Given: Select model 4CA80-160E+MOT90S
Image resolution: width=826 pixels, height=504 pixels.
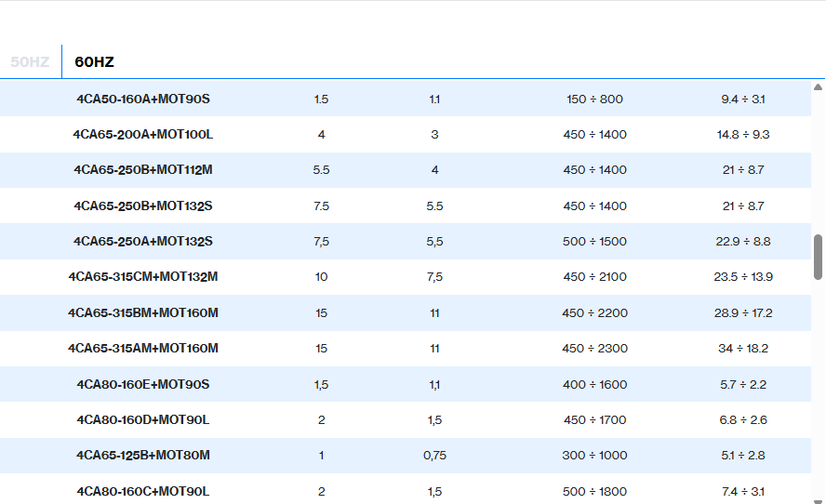Looking at the screenshot, I should 143,385.
